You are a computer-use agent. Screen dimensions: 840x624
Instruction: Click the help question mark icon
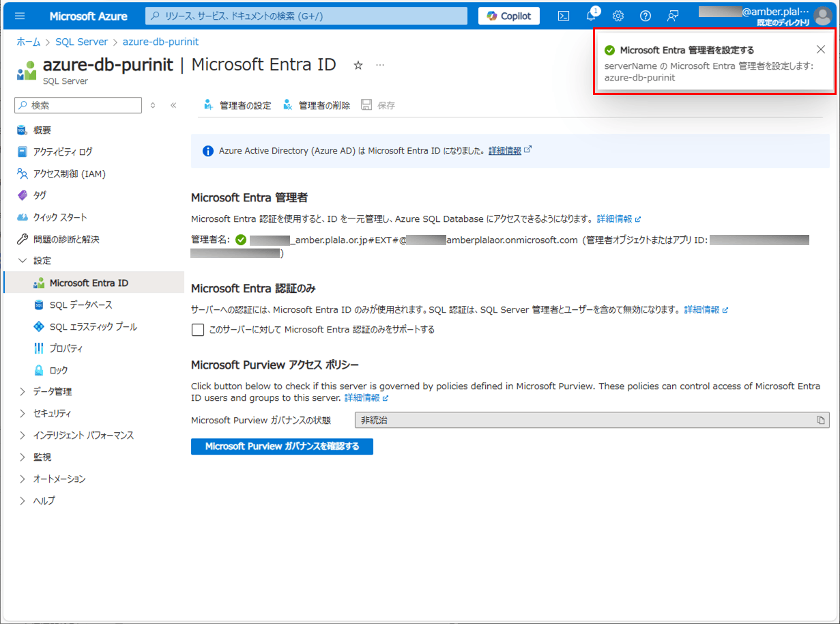pyautogui.click(x=646, y=16)
